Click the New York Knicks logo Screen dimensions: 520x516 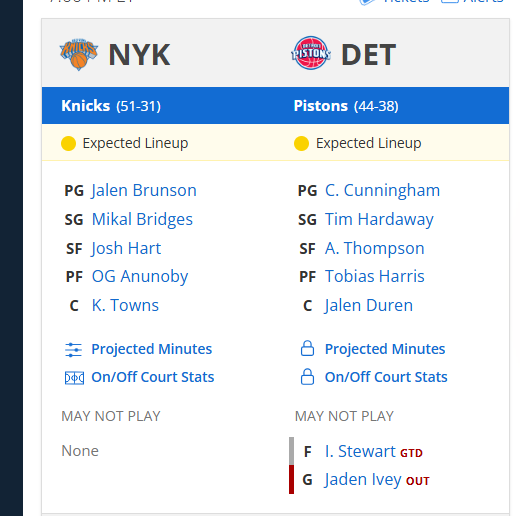coord(79,54)
